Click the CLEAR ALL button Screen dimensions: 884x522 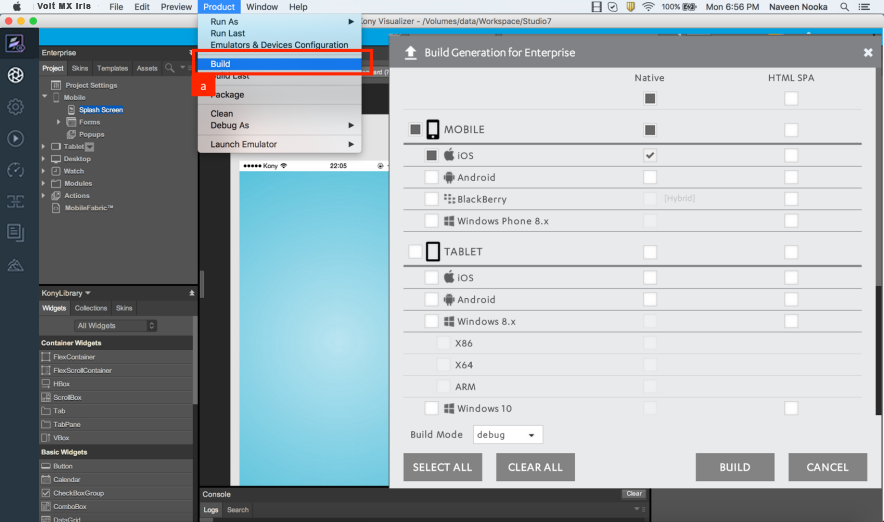coord(535,467)
